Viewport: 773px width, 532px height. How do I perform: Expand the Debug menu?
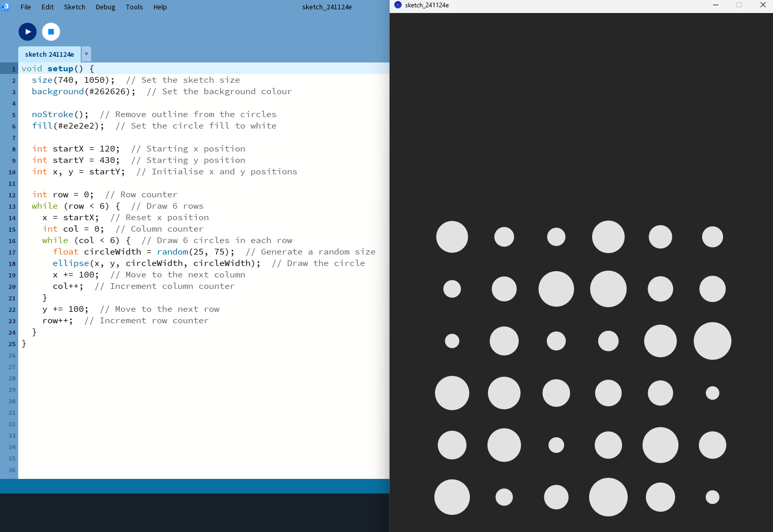(105, 7)
